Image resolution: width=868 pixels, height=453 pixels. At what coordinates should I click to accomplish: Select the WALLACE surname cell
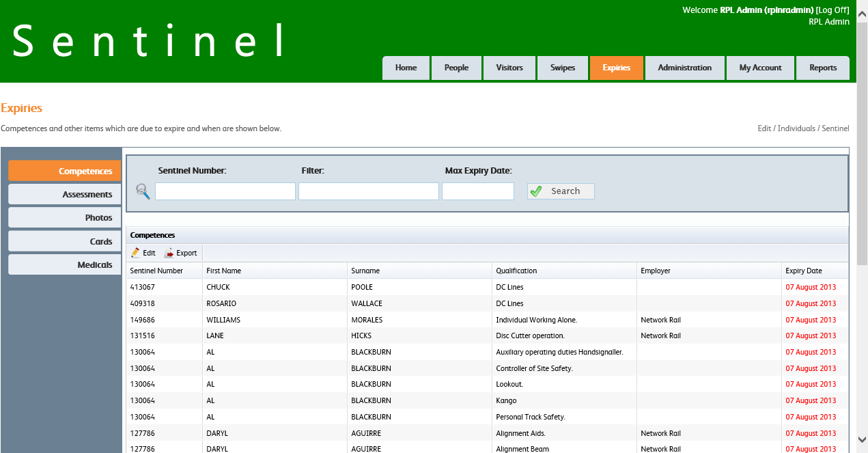click(x=420, y=303)
